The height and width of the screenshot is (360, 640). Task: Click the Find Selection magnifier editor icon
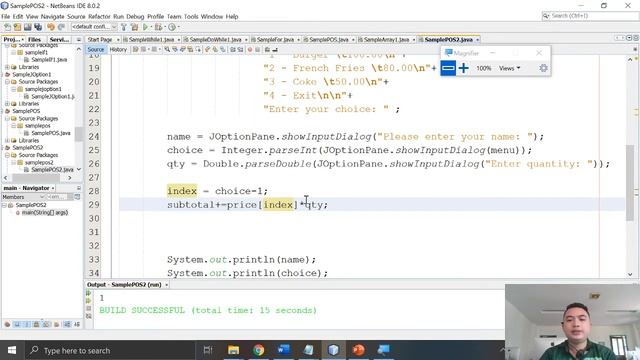click(x=167, y=49)
